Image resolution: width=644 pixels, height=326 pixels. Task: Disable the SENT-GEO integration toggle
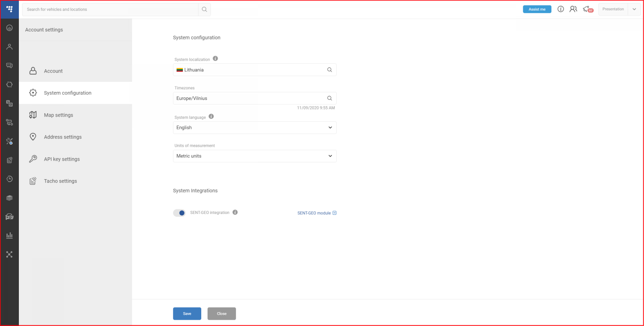click(x=179, y=213)
